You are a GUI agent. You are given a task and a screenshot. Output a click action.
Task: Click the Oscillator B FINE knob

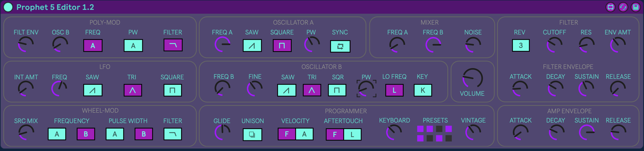(x=255, y=89)
